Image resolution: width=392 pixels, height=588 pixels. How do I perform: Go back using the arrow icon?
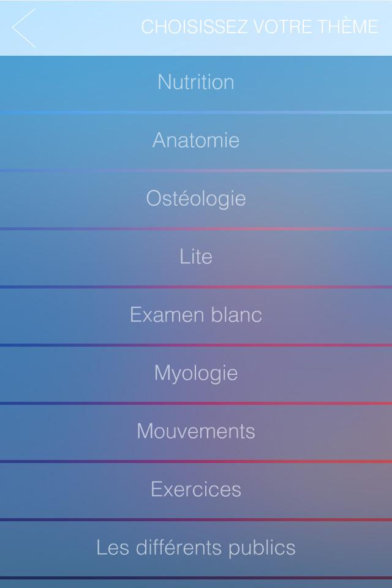[x=24, y=28]
